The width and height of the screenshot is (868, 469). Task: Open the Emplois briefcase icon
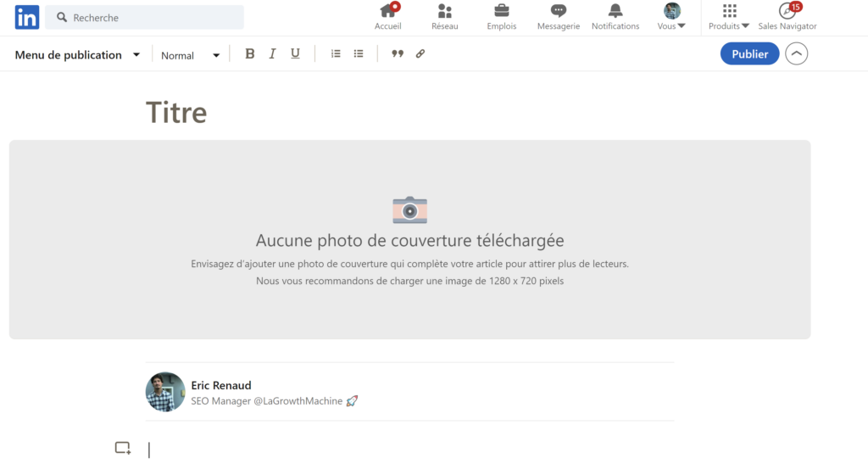click(x=502, y=11)
